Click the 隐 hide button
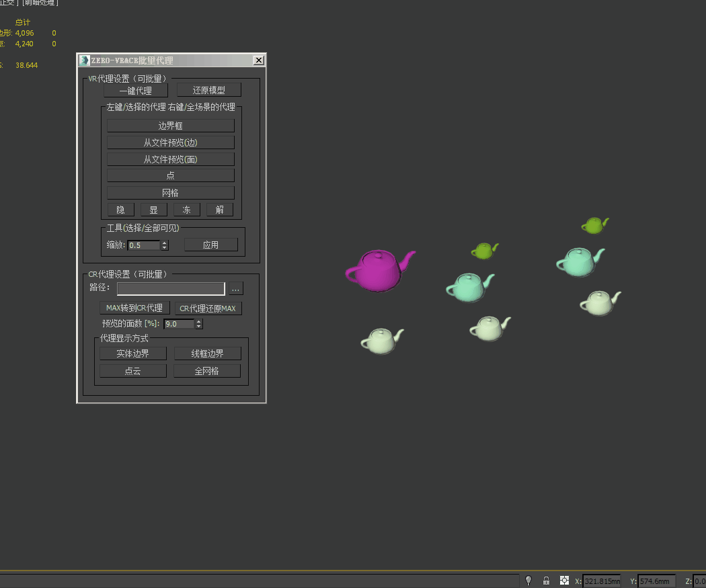The height and width of the screenshot is (588, 706). (x=120, y=210)
